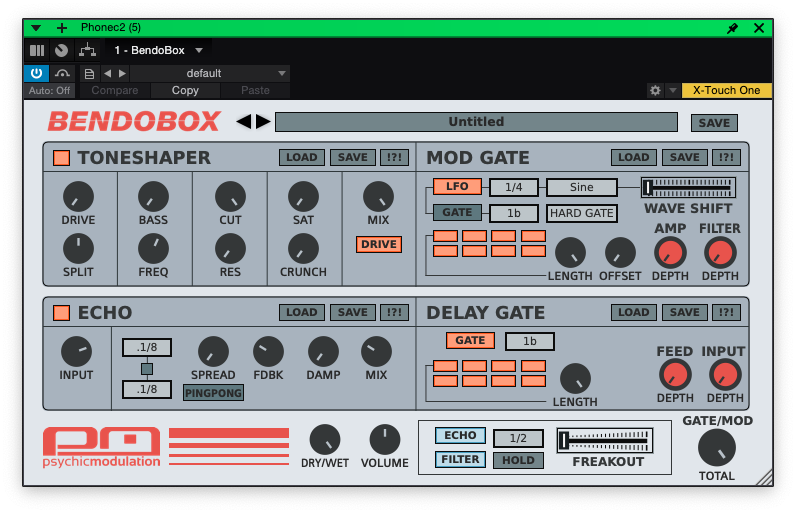Enable the Mod Gate GATE mode button

(x=457, y=212)
